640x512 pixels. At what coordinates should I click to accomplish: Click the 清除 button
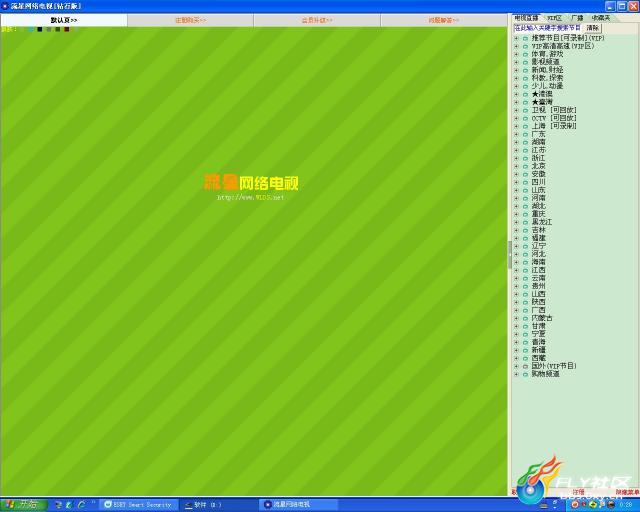click(x=593, y=28)
